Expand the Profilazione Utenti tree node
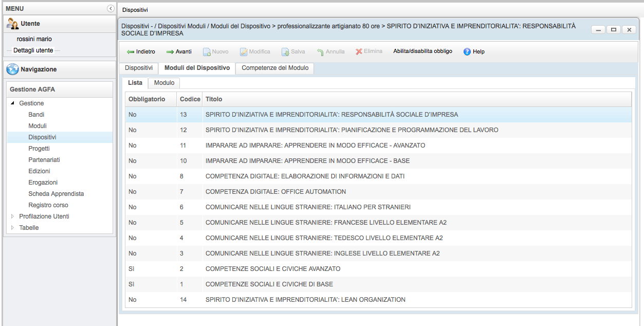 tap(12, 216)
